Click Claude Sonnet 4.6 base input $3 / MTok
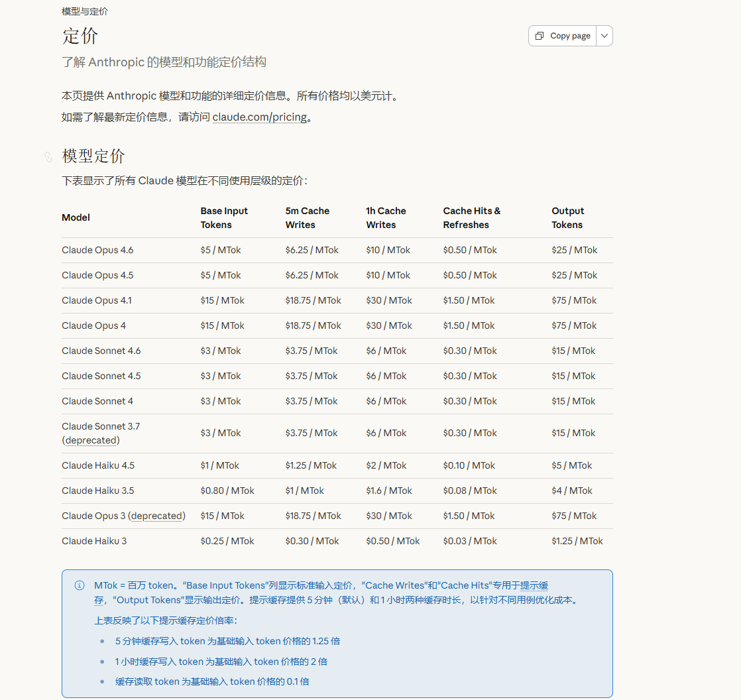 point(221,351)
